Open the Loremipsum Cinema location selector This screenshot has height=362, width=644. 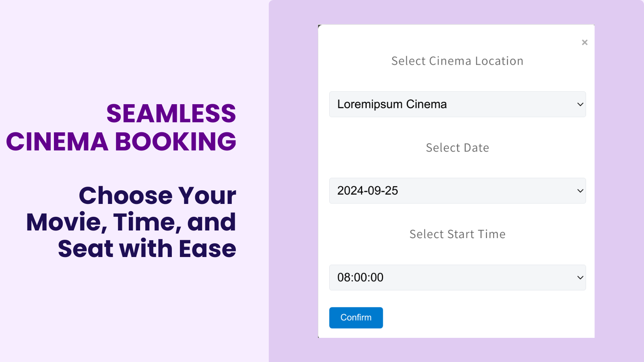pos(457,104)
